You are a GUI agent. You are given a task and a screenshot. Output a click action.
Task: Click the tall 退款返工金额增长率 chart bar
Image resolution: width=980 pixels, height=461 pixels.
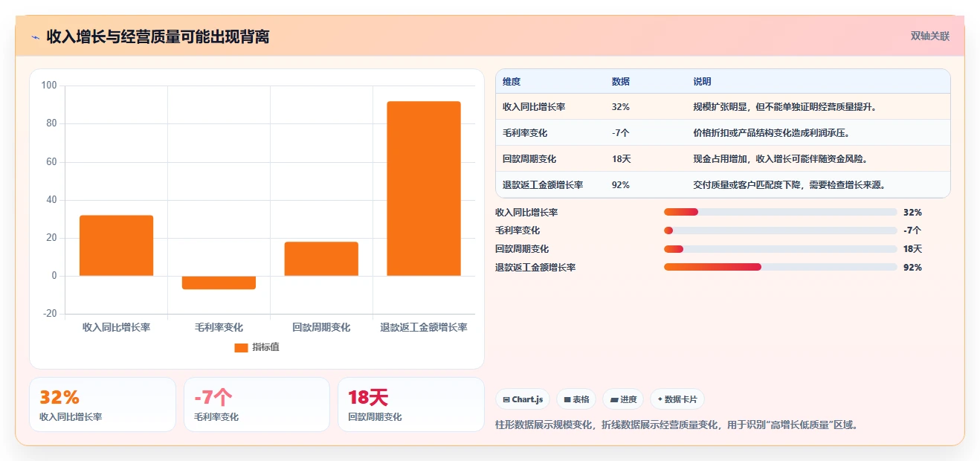424,188
